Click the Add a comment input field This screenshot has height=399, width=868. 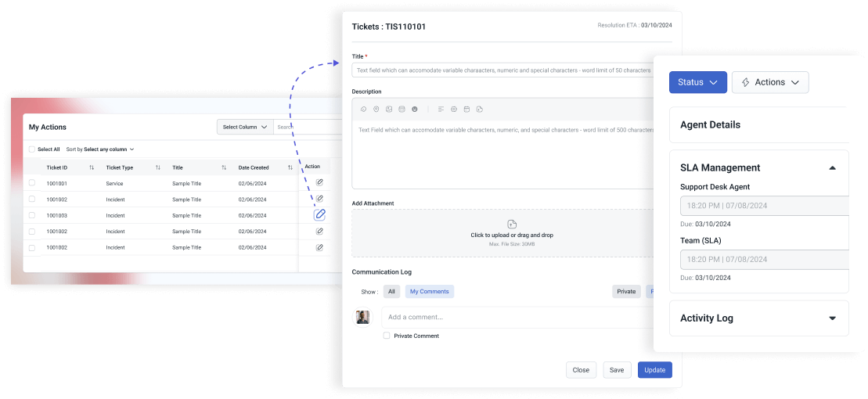517,317
